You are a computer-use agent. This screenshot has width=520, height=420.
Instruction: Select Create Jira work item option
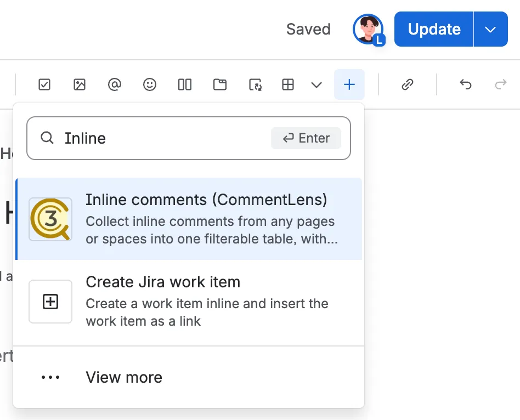pyautogui.click(x=189, y=302)
